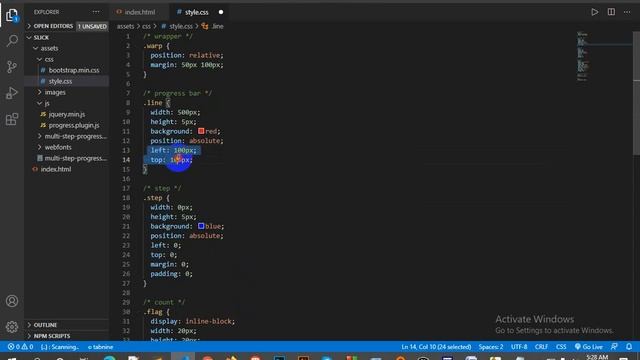
Task: Change CRLF line ending setting
Action: point(541,347)
